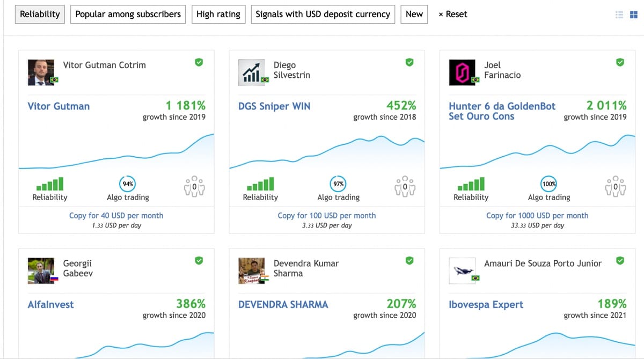Click verified shield on Diego Silvestrin card
This screenshot has height=359, width=644.
[409, 63]
